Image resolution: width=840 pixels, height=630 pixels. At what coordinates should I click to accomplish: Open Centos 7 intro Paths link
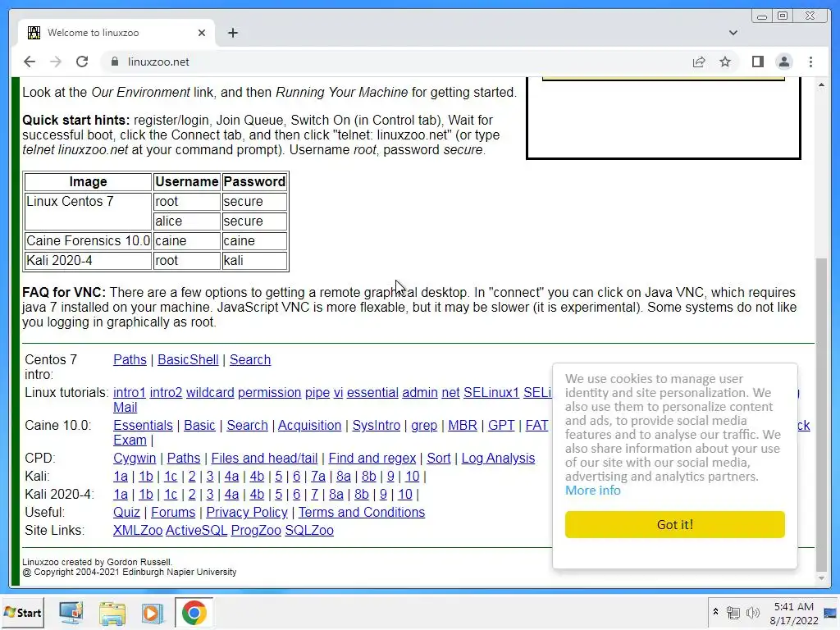130,359
